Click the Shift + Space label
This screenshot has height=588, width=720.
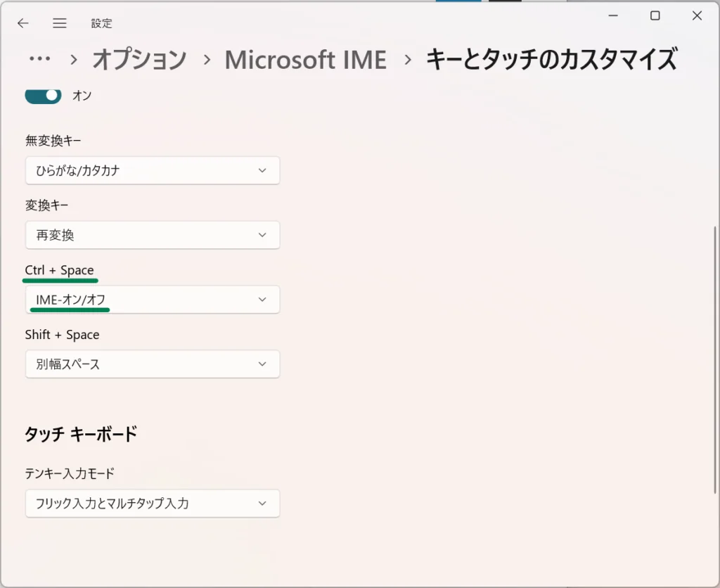point(62,335)
